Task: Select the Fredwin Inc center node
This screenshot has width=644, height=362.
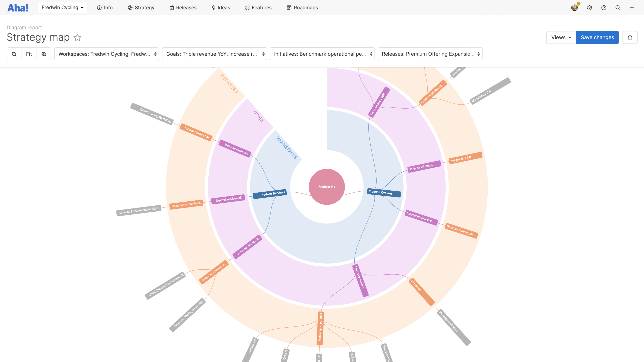Action: pyautogui.click(x=327, y=187)
